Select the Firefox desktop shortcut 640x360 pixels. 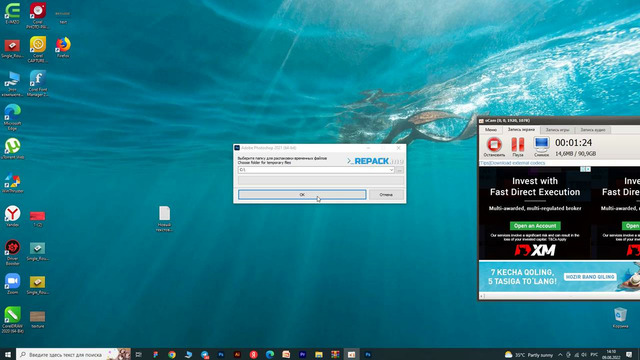(63, 47)
